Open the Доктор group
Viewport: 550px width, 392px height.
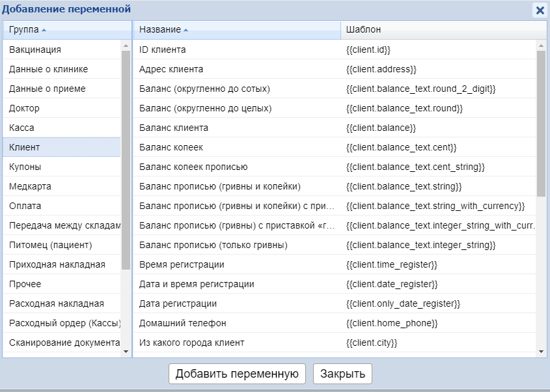coord(24,108)
